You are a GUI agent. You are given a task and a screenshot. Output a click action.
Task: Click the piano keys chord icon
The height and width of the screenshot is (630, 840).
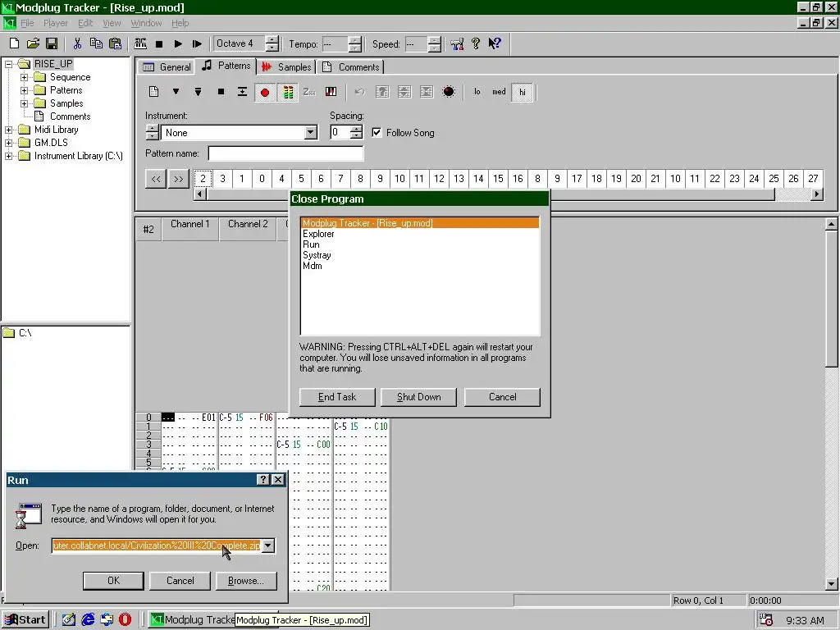(331, 92)
